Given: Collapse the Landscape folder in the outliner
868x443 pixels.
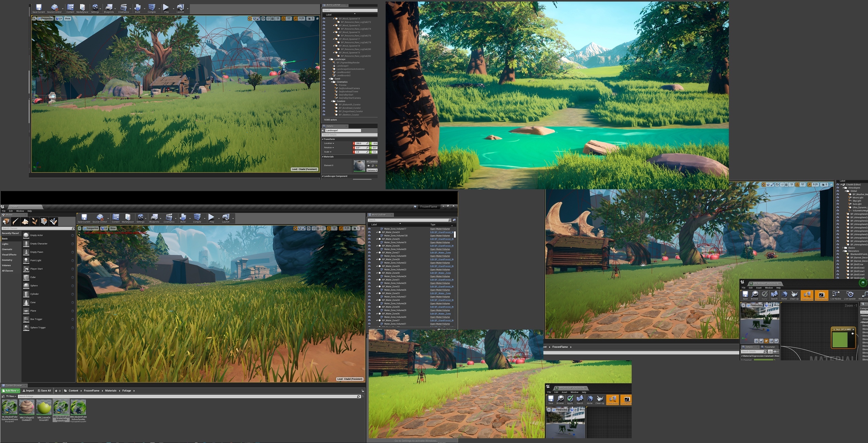Looking at the screenshot, I should pyautogui.click(x=330, y=59).
